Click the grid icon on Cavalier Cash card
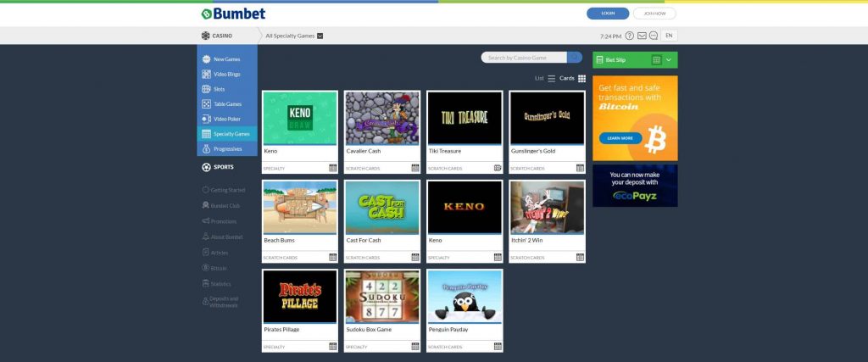868x362 pixels. coord(415,168)
